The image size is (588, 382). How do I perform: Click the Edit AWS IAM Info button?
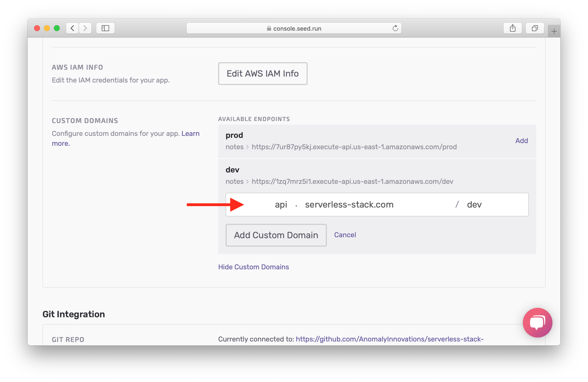(263, 74)
